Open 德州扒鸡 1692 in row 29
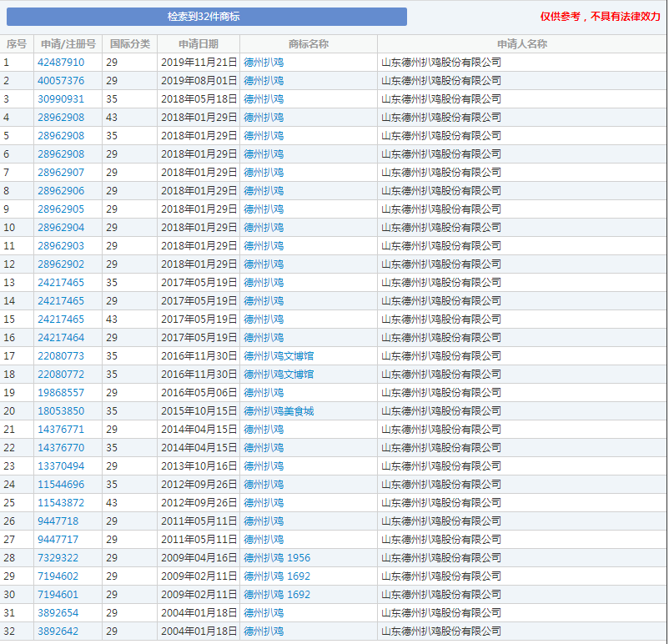Image resolution: width=669 pixels, height=644 pixels. 277,576
